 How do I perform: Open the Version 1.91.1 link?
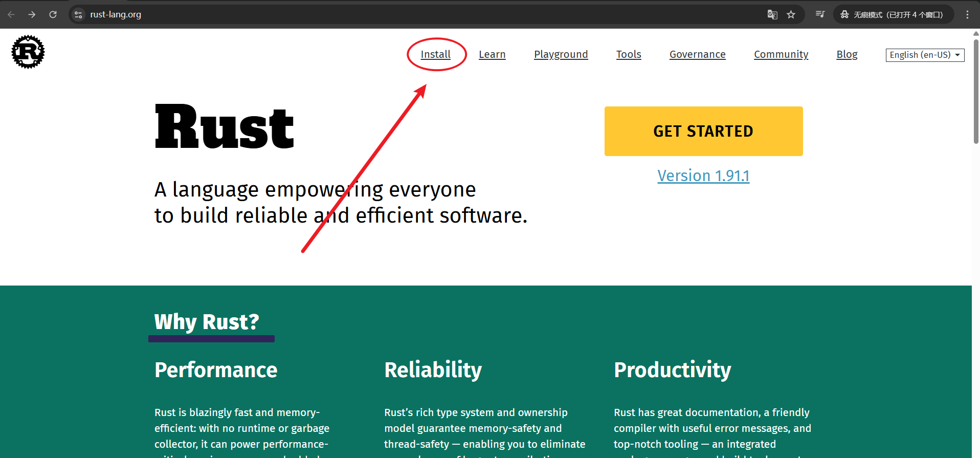point(703,176)
